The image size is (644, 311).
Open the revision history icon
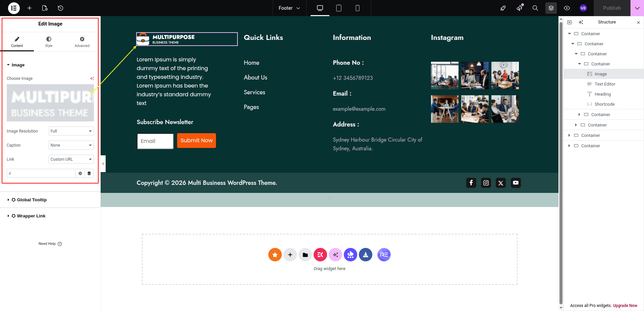click(60, 8)
